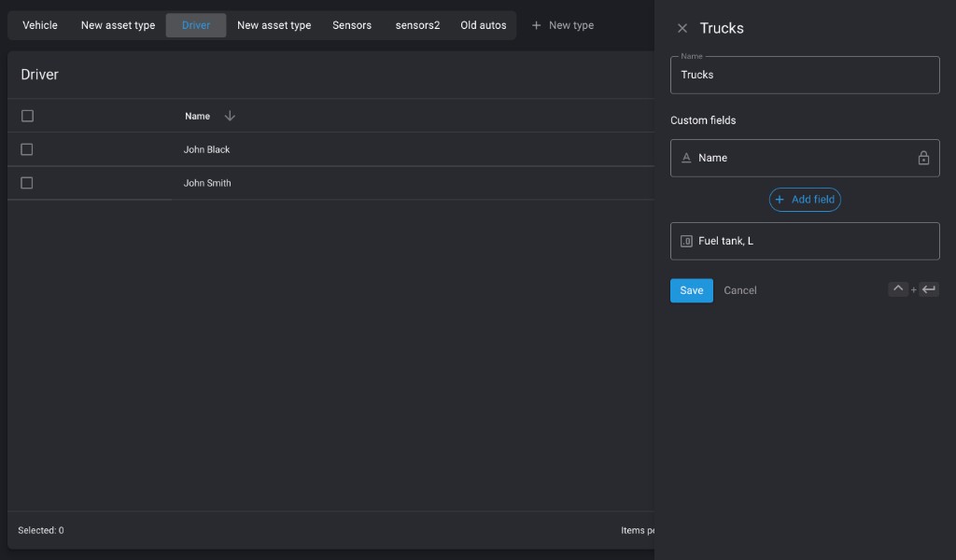Open the sensors2 tab
Screen dimensions: 956x560
click(x=417, y=25)
